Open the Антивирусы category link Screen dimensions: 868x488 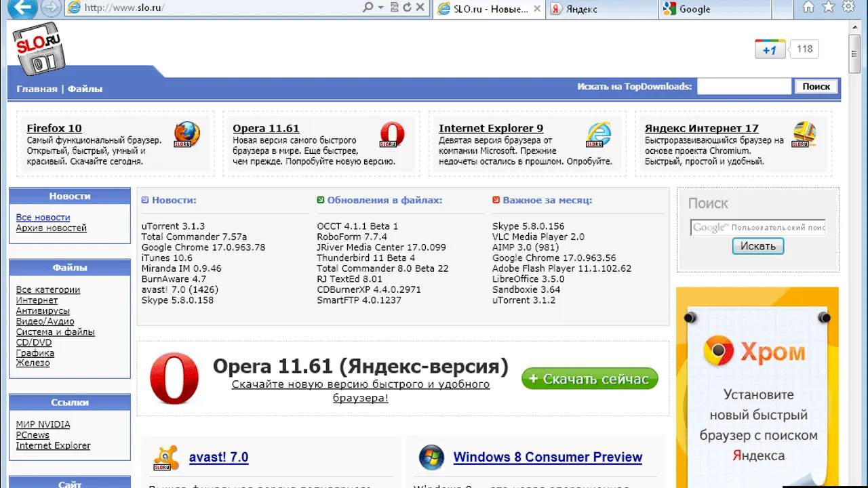[43, 311]
